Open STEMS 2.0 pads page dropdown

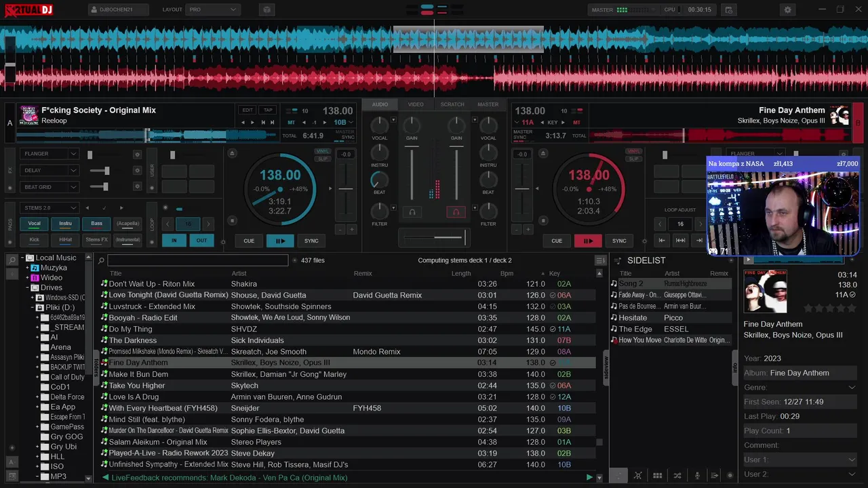pyautogui.click(x=74, y=208)
